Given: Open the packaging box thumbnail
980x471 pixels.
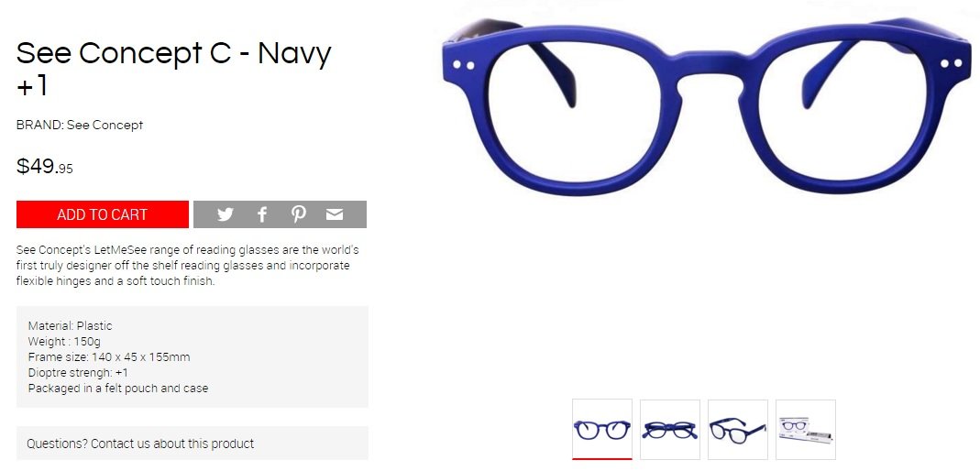Looking at the screenshot, I should pyautogui.click(x=806, y=429).
